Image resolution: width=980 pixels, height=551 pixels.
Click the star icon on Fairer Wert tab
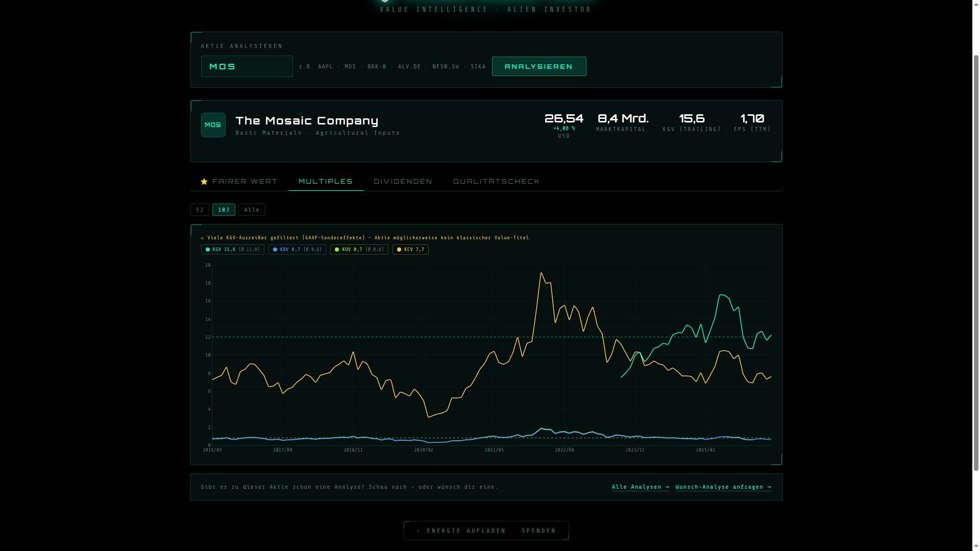(204, 182)
